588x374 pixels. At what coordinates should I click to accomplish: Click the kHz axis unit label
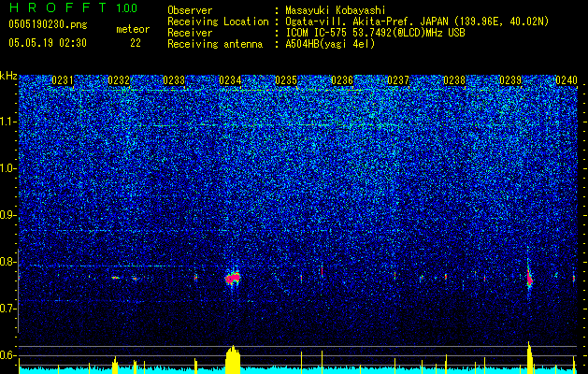click(8, 76)
